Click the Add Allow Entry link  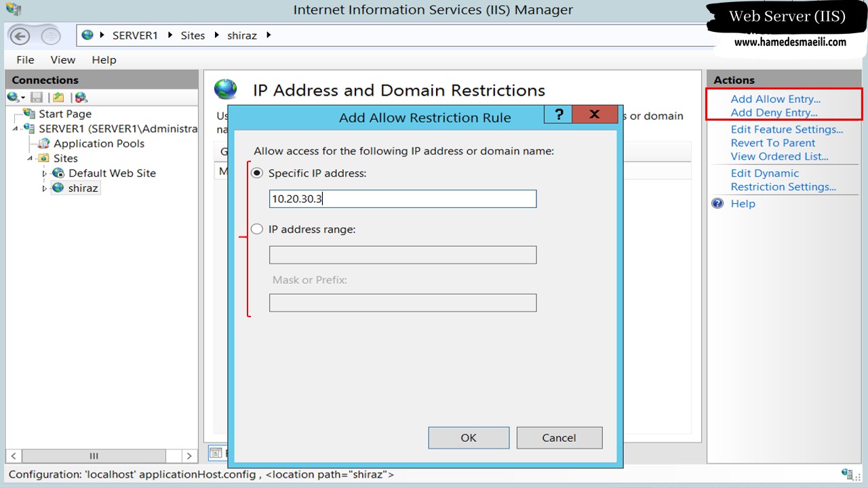775,99
